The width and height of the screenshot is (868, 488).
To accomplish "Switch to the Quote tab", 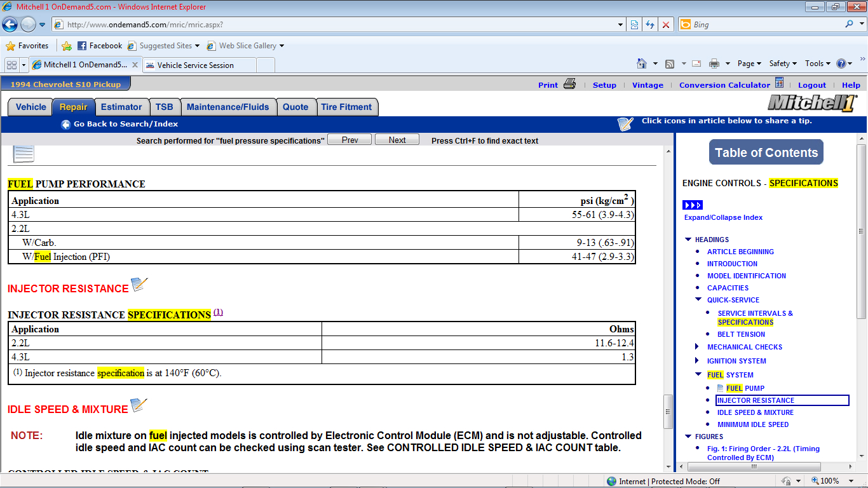I will [x=295, y=107].
